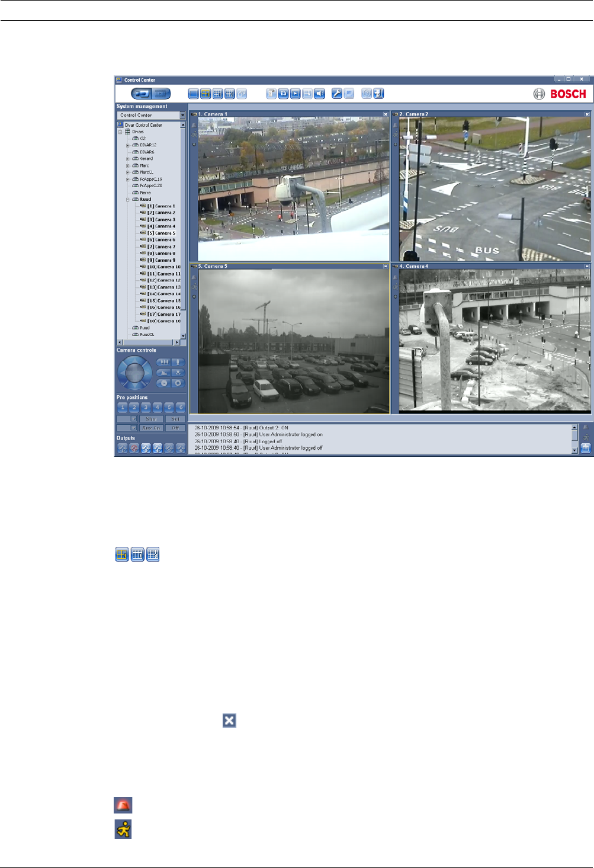Open configuration with the wrench icon

click(336, 94)
